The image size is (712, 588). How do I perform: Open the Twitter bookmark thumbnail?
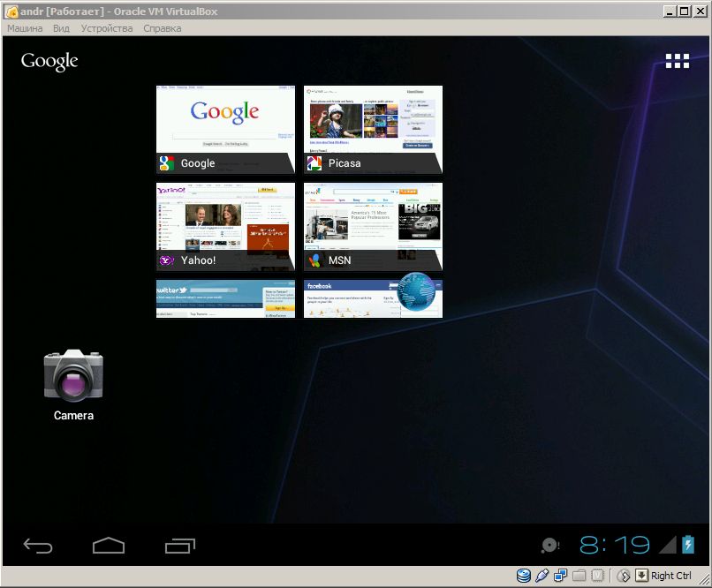click(225, 298)
